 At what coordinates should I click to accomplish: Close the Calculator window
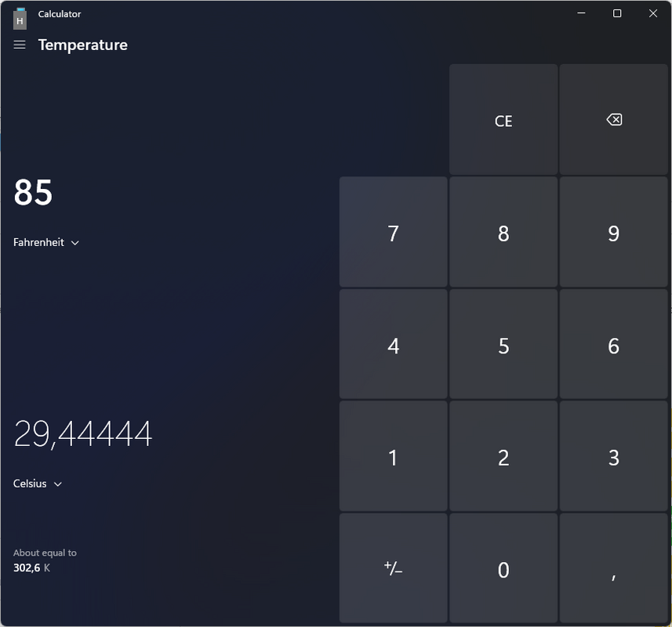coord(653,13)
